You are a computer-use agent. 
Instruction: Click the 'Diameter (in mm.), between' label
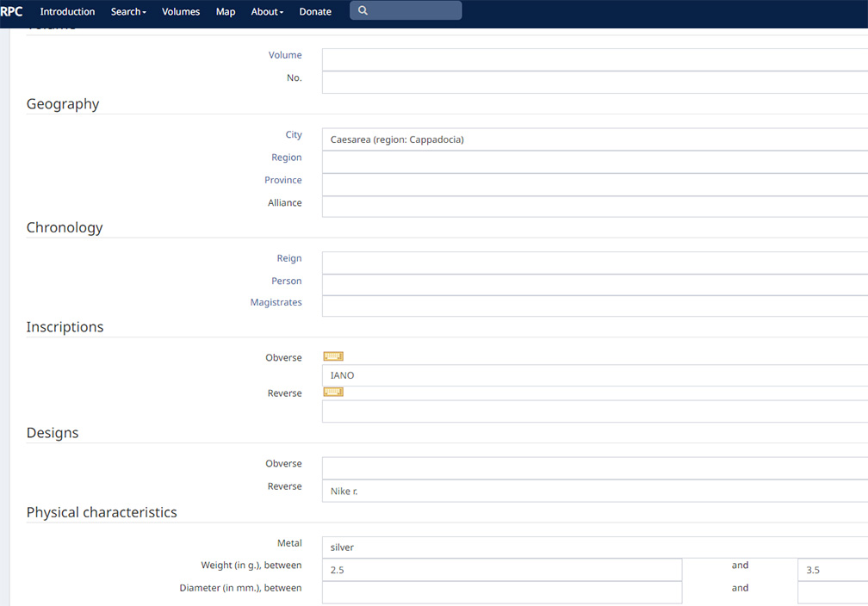[x=240, y=588]
